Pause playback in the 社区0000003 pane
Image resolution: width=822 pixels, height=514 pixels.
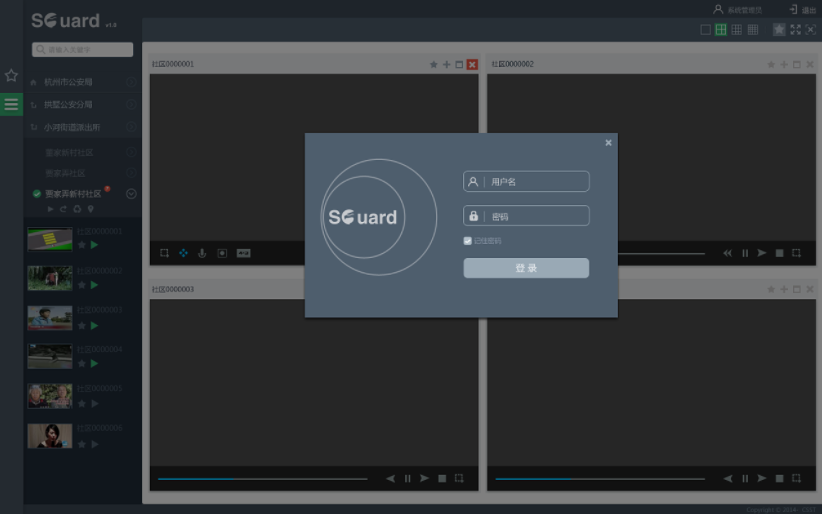coord(407,479)
